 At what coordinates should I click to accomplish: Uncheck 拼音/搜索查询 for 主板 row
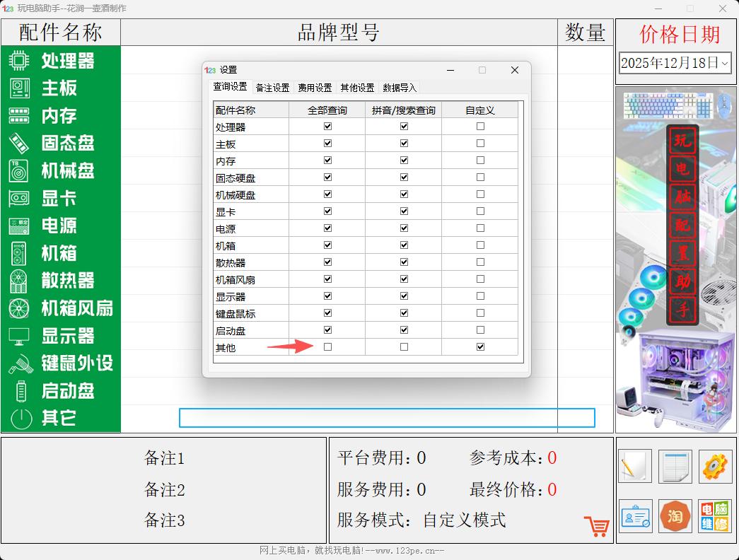coord(403,143)
